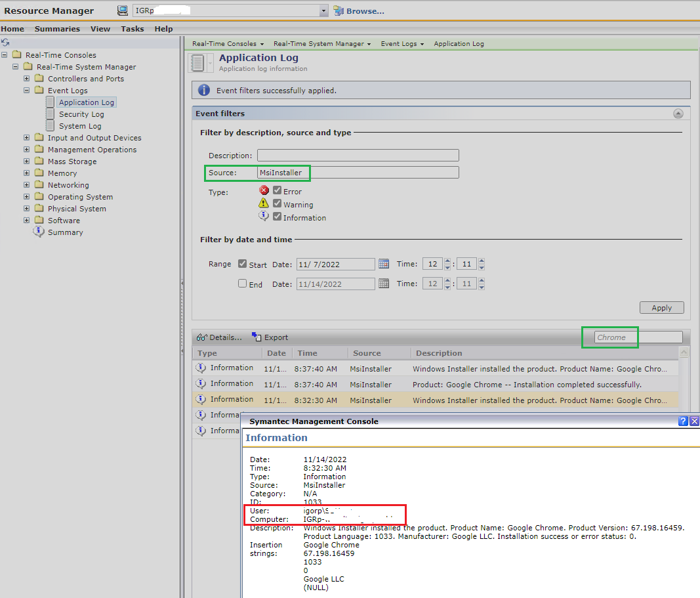The image size is (700, 598).
Task: Click the Export icon above the event list
Action: click(x=256, y=337)
